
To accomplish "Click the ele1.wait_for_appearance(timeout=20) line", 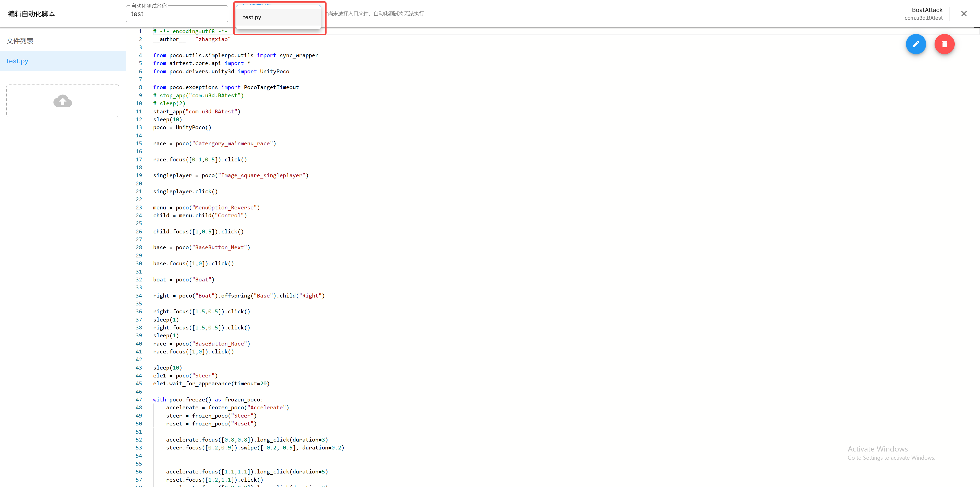I will pyautogui.click(x=211, y=384).
